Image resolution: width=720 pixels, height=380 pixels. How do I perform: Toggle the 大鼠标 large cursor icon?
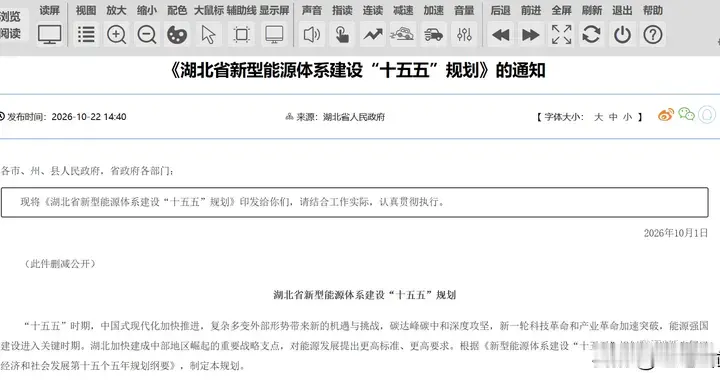click(x=208, y=34)
